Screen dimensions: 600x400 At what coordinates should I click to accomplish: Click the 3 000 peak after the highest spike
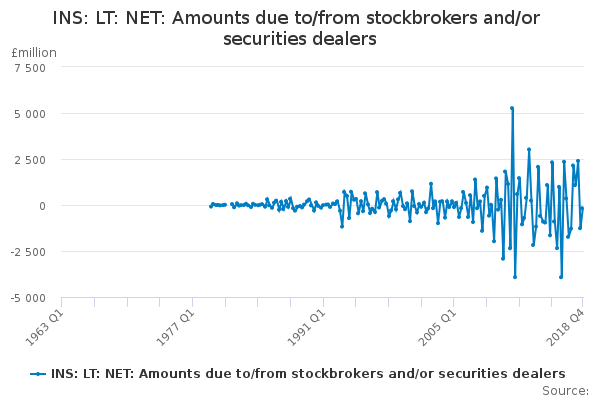[x=529, y=150]
